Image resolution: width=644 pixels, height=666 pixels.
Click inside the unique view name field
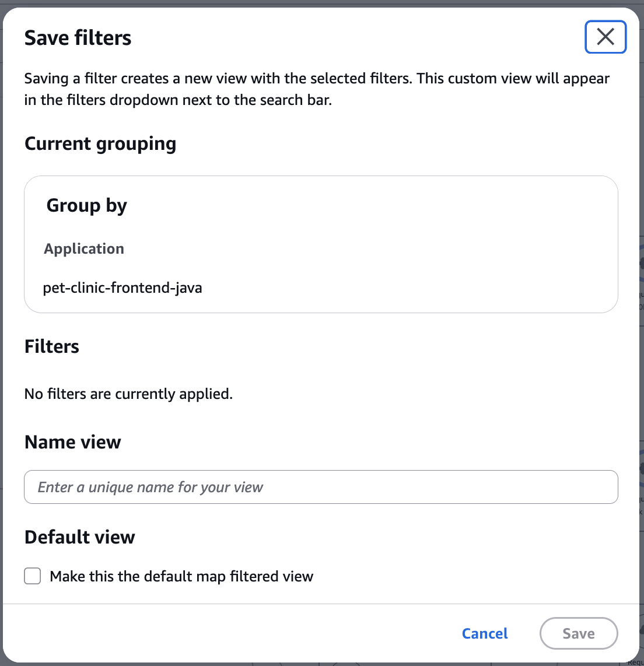point(321,487)
